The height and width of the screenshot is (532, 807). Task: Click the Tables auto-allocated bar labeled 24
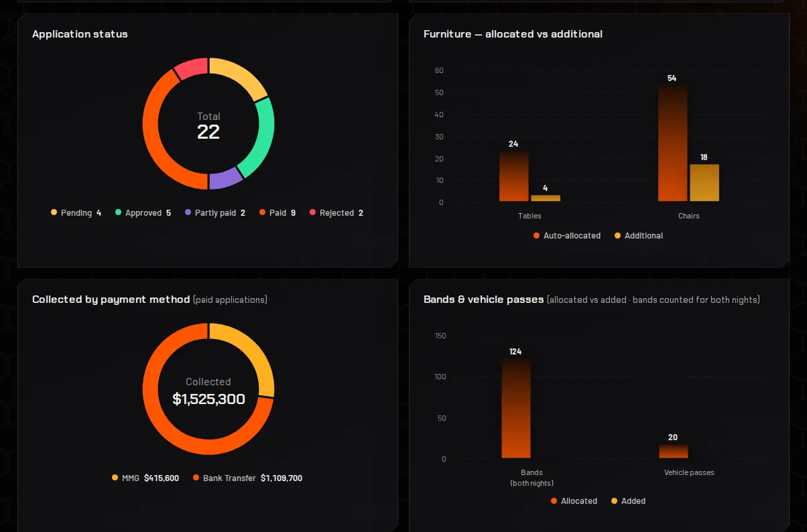(513, 176)
